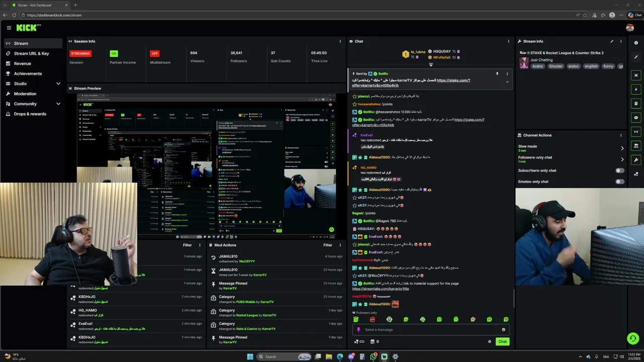
Task: Click the channel points icon below chat
Action: [x=359, y=342]
